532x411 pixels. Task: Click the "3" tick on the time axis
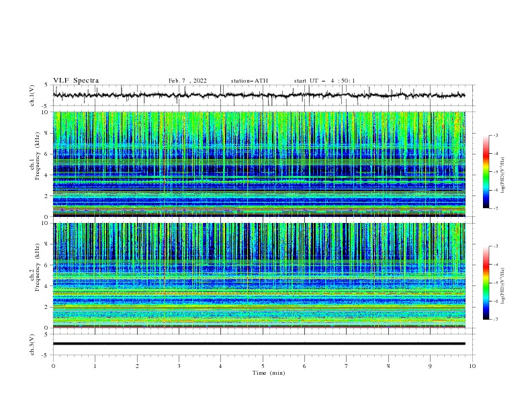[x=179, y=366]
